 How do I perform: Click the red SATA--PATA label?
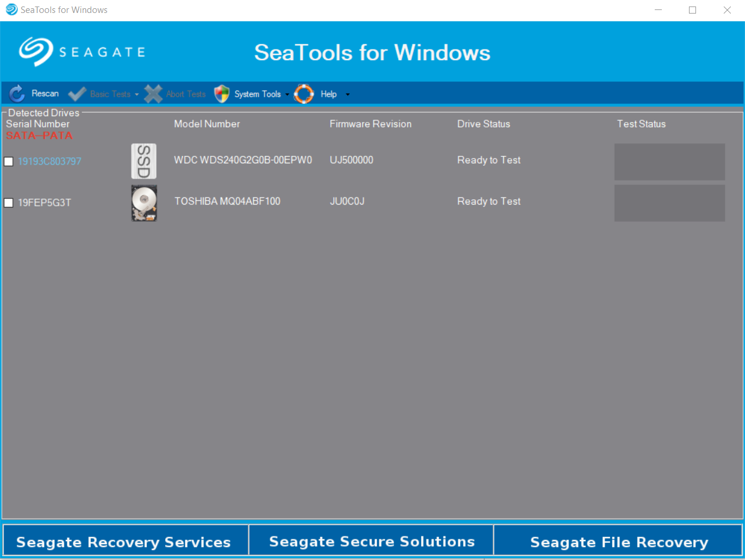pos(39,136)
